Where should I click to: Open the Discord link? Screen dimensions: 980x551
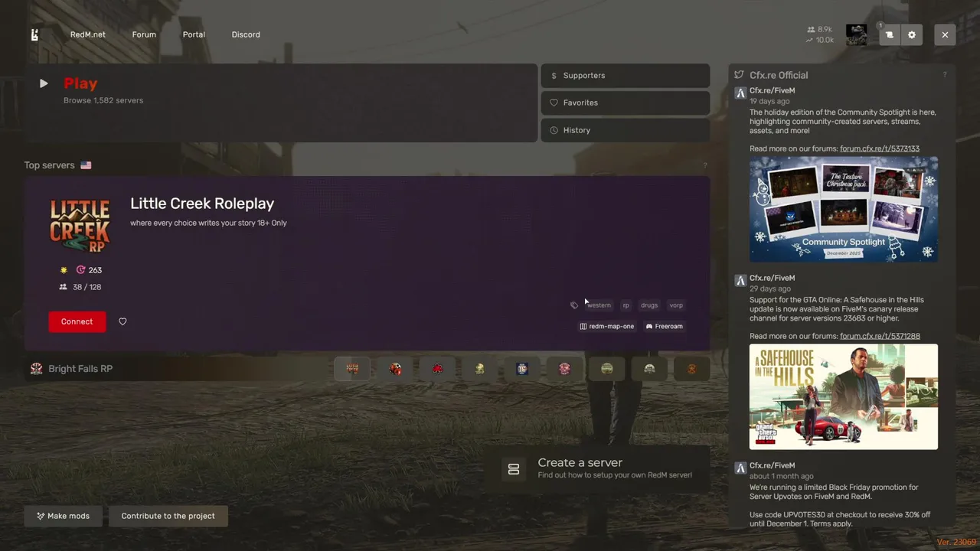tap(246, 34)
